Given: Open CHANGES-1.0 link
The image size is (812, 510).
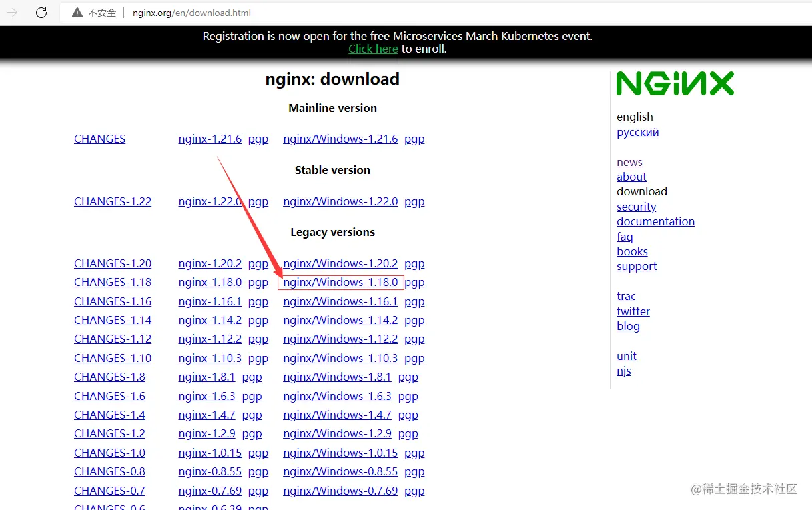Looking at the screenshot, I should pos(109,453).
